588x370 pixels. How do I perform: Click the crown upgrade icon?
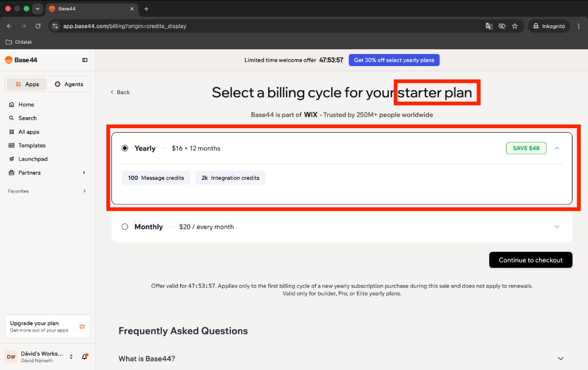point(82,326)
